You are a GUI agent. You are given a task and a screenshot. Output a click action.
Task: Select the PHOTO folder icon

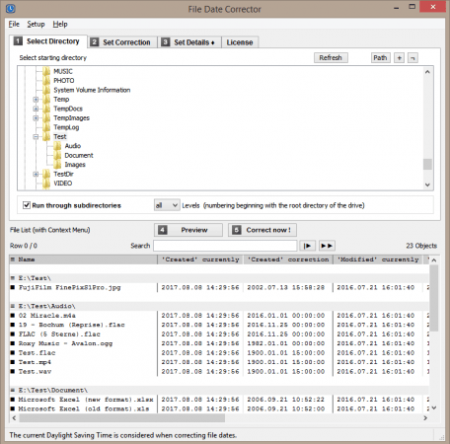[46, 81]
